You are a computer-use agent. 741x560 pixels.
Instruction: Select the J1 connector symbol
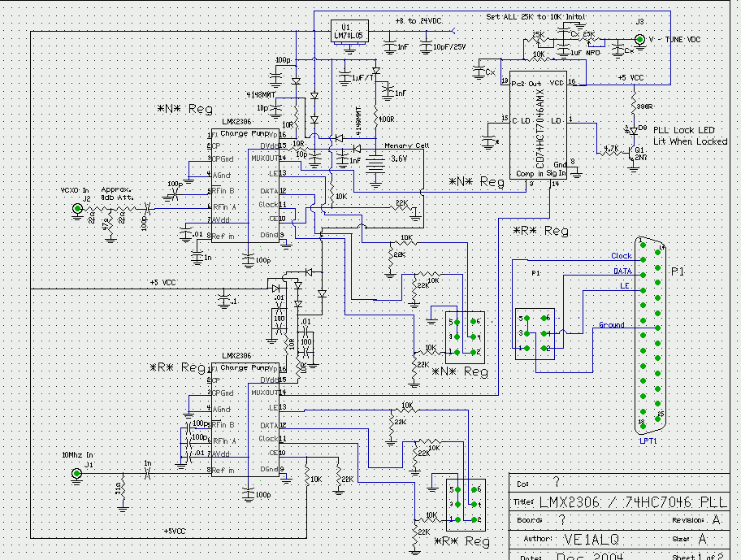point(76,473)
